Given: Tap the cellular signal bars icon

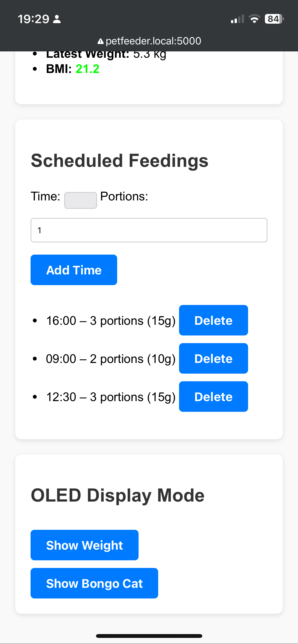Looking at the screenshot, I should (x=237, y=19).
